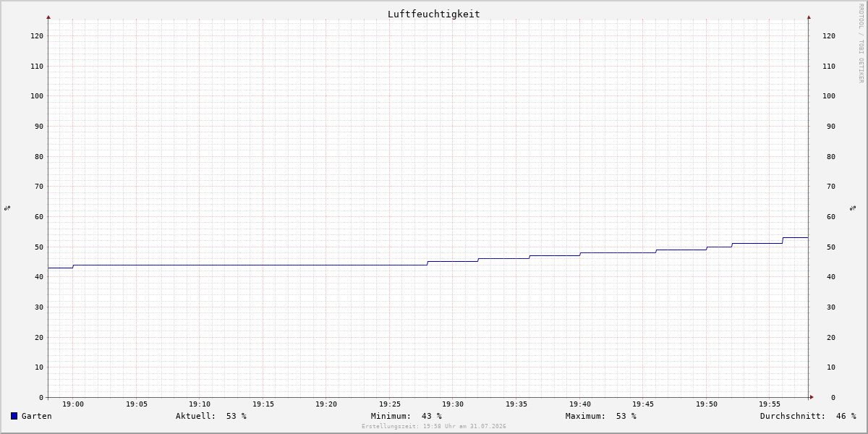Click the blue Garten legend color square

(14, 416)
